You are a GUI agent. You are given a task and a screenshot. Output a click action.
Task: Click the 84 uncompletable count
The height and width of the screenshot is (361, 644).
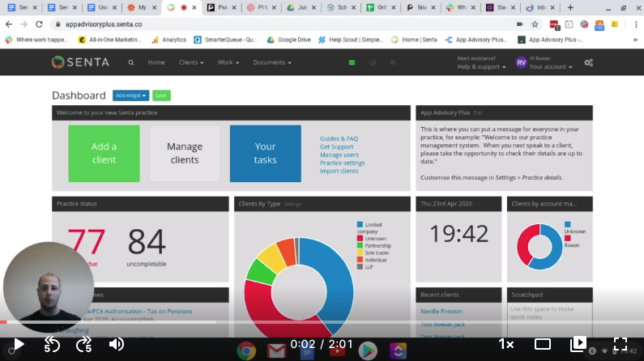click(x=147, y=242)
